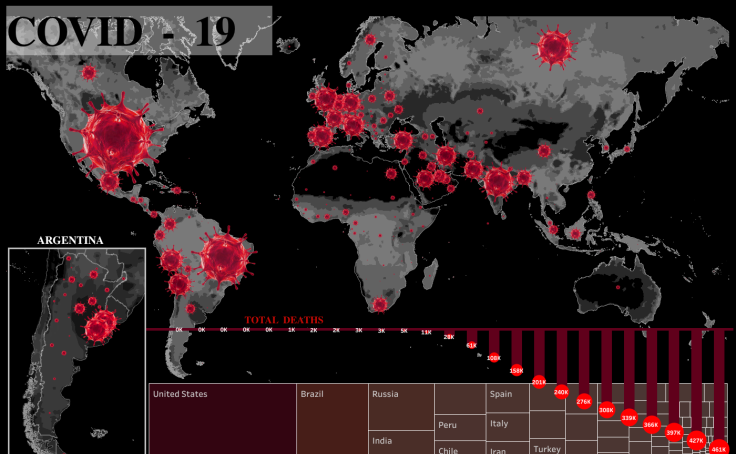Select the 61K total deaths bar marker
Screen dimensions: 736x454
471,345
